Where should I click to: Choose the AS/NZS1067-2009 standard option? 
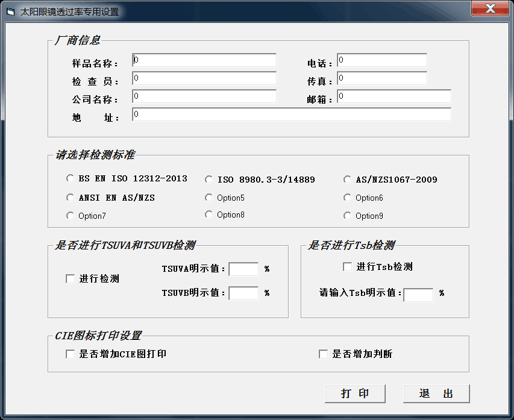[348, 180]
